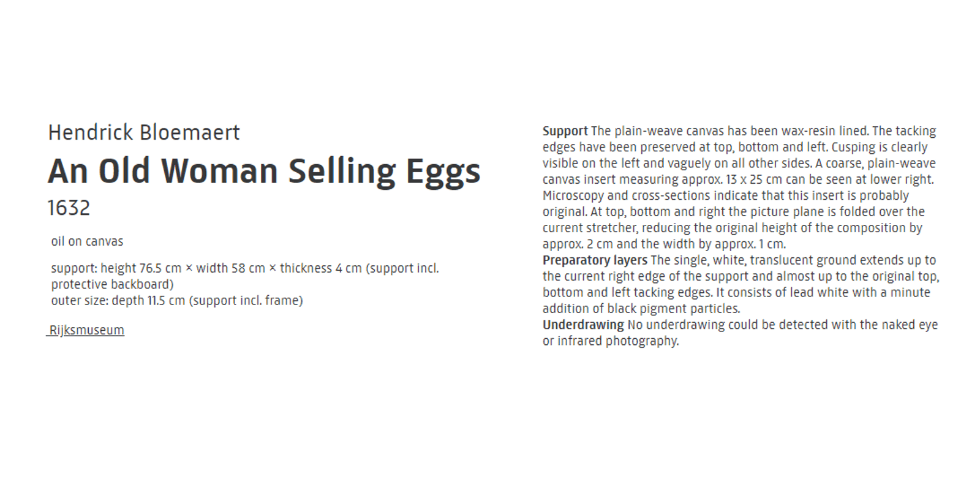Click the artist name Hendrick Bloemaert
Screen dimensions: 980x487
point(144,132)
